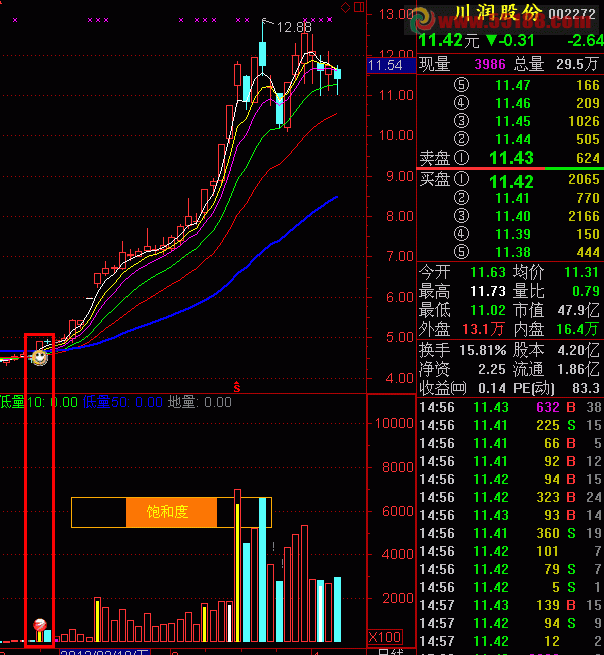Select sell level 2 price 11.44
The image size is (604, 655).
point(513,139)
